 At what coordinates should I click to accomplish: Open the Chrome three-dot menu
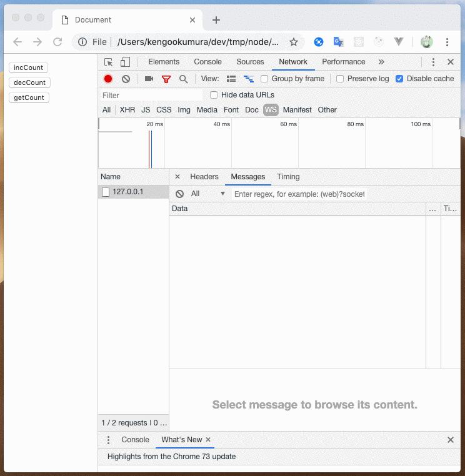tap(447, 42)
